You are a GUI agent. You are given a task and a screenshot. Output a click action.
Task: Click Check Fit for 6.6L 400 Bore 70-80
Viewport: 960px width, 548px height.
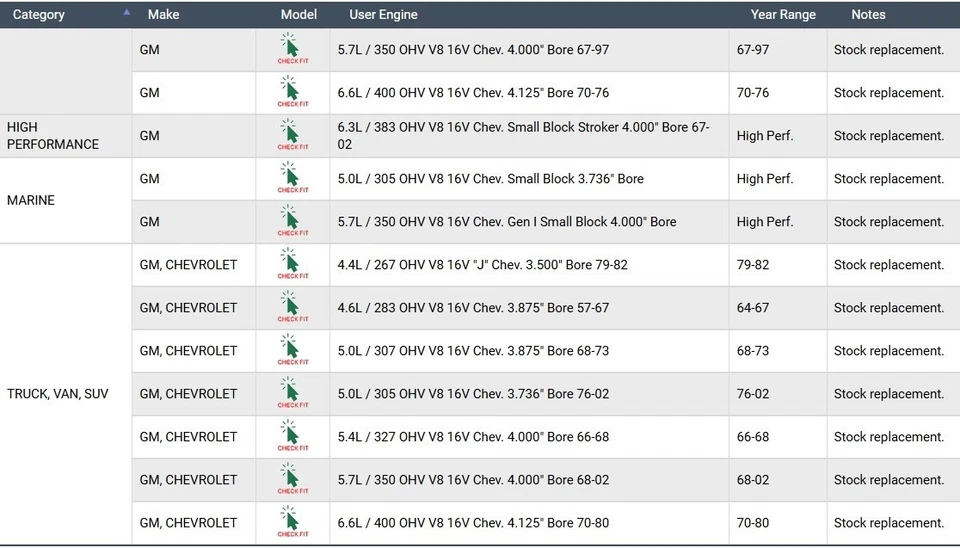tap(292, 522)
